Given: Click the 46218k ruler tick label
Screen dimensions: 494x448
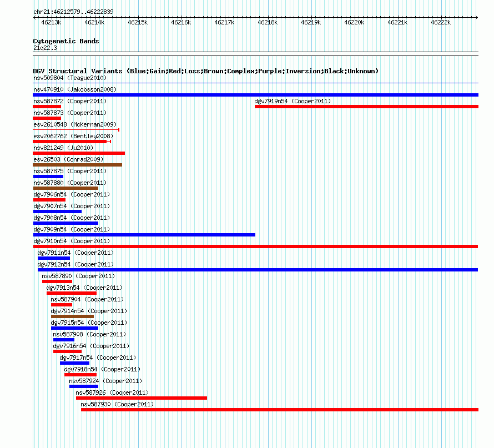Looking at the screenshot, I should tap(268, 22).
